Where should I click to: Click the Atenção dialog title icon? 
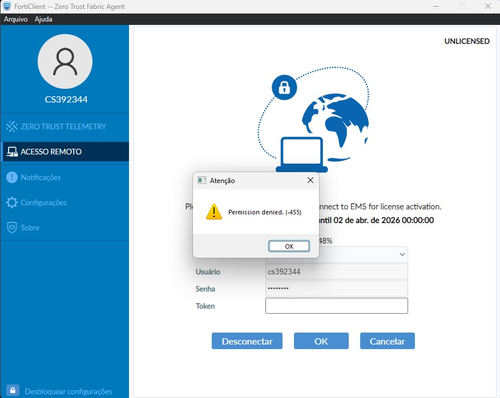tap(201, 180)
